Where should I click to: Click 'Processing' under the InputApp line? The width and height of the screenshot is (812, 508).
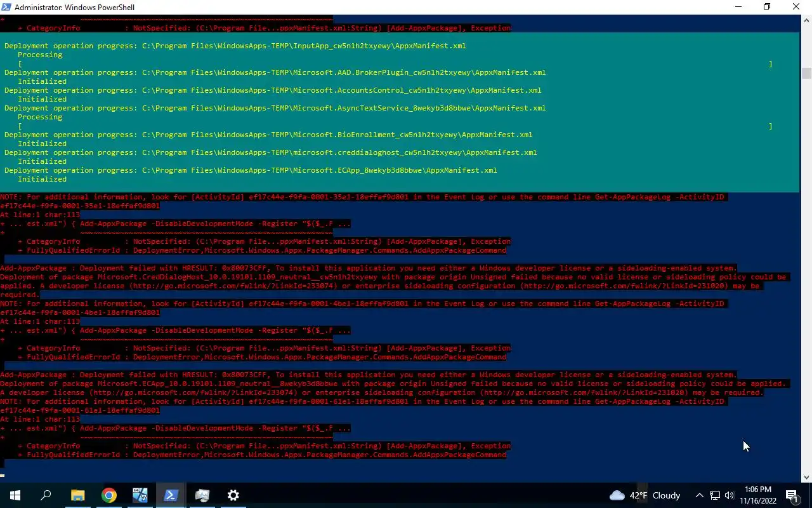tap(40, 55)
